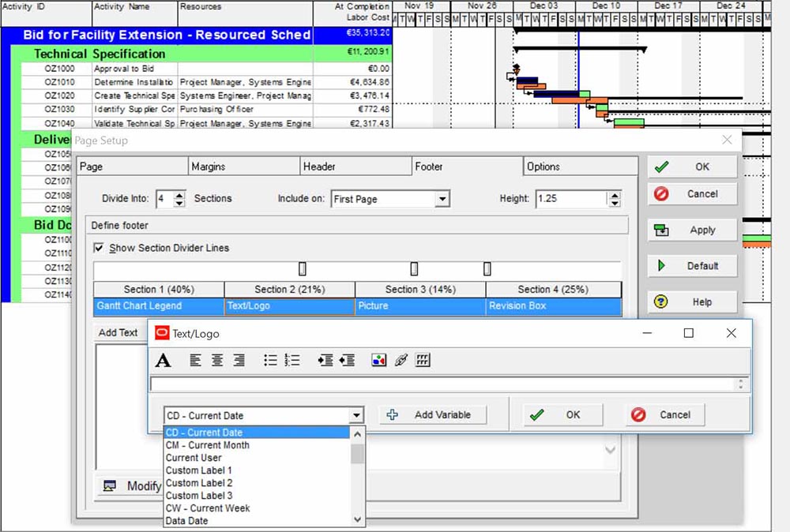Click the insert picture icon
The image size is (790, 532).
coord(378,361)
